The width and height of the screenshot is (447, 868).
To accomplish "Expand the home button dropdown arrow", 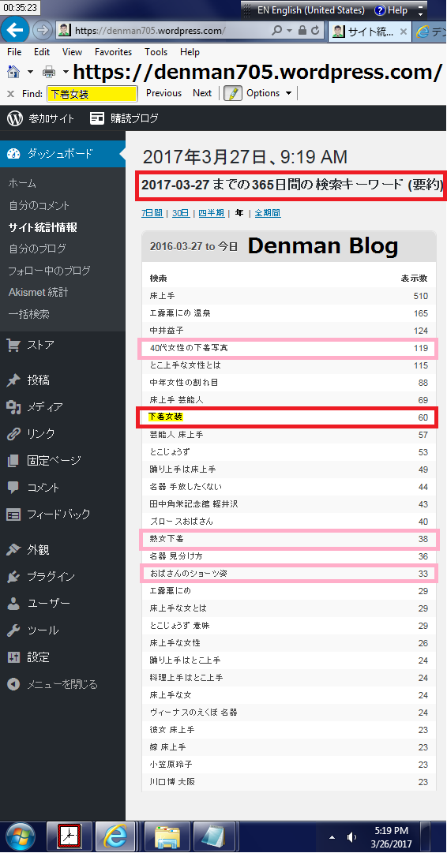I will pyautogui.click(x=31, y=72).
